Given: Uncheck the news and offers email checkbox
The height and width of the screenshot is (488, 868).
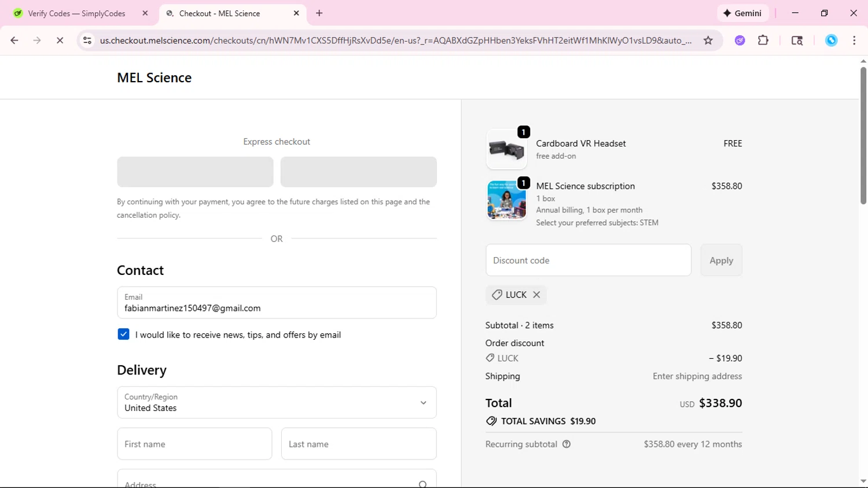Looking at the screenshot, I should (x=123, y=334).
